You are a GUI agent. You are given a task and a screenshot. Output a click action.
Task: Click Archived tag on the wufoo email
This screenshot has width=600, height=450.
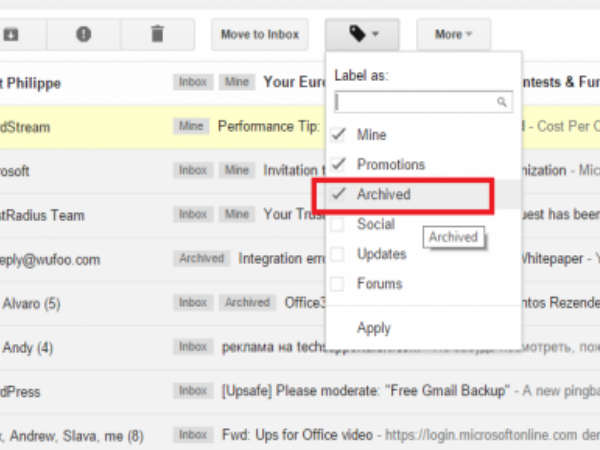201,258
